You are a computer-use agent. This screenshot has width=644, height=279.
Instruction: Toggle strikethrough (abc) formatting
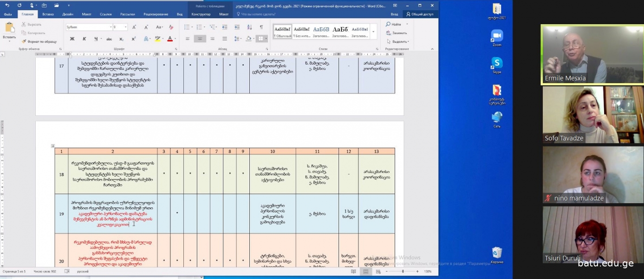pyautogui.click(x=109, y=39)
